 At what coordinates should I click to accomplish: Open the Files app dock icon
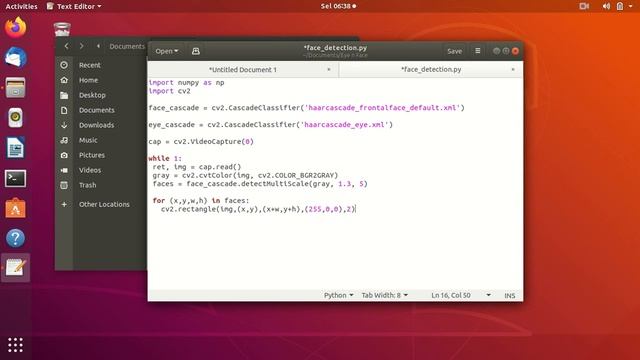16,87
